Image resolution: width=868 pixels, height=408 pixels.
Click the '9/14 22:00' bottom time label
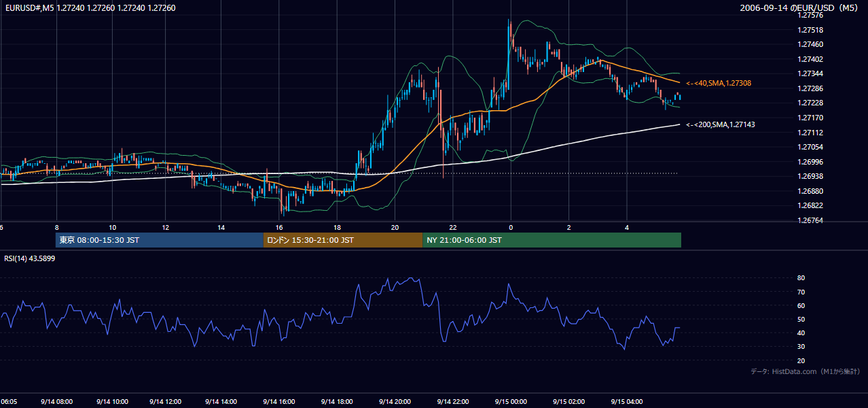point(454,402)
